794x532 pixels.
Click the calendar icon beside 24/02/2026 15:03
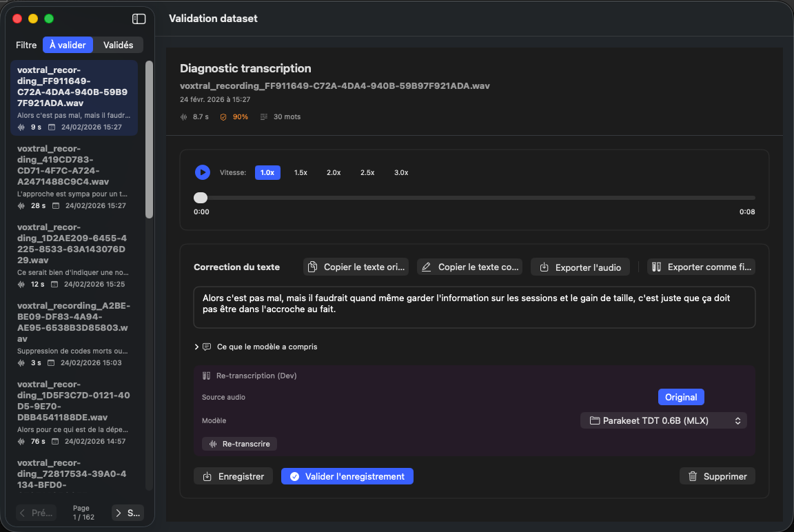pyautogui.click(x=51, y=363)
